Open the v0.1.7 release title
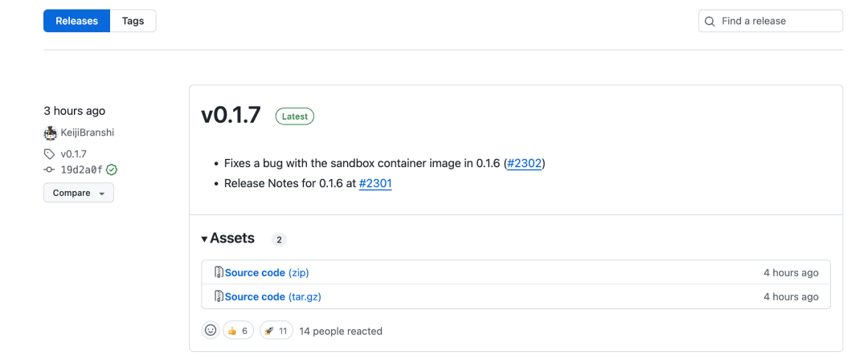The width and height of the screenshot is (868, 363). (x=231, y=116)
